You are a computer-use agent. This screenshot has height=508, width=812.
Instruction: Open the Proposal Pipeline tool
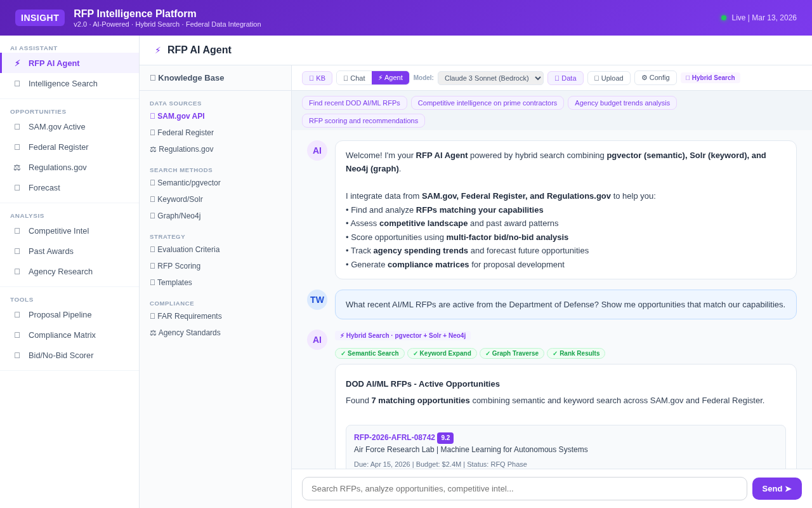point(60,315)
